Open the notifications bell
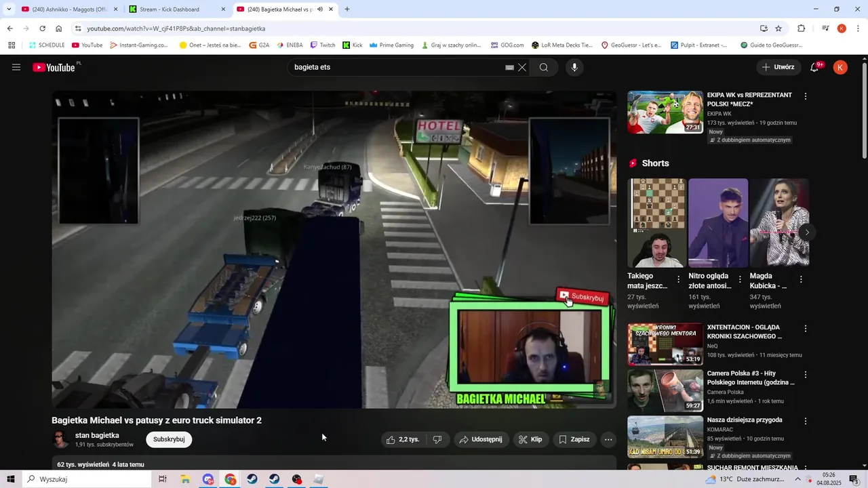Screen dimensions: 868x488 click(x=815, y=67)
